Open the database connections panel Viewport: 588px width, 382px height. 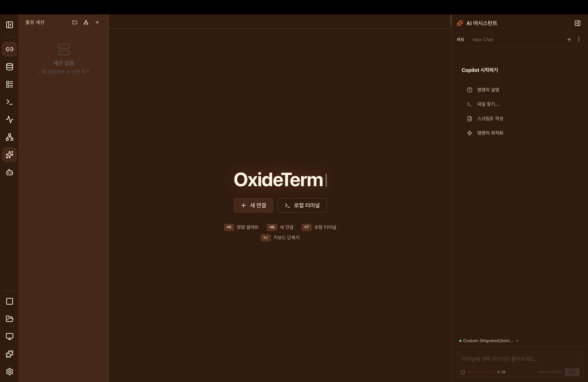click(9, 67)
